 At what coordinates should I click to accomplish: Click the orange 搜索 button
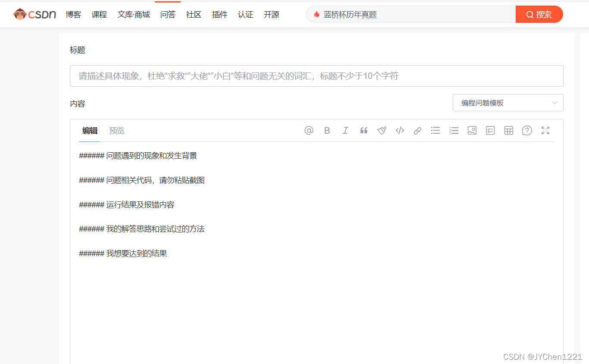click(x=539, y=14)
